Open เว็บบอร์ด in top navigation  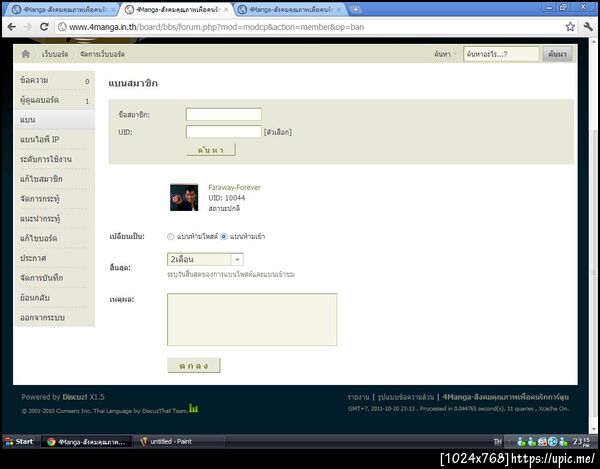(x=55, y=54)
